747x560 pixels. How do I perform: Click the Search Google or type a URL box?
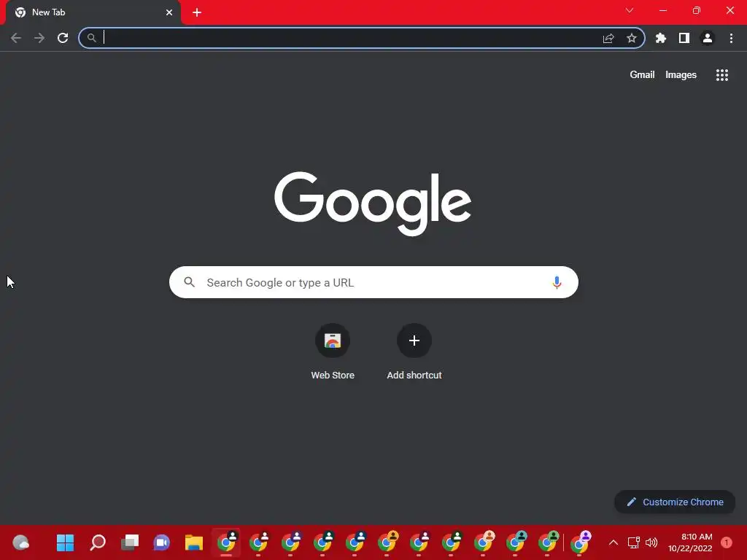click(x=373, y=282)
